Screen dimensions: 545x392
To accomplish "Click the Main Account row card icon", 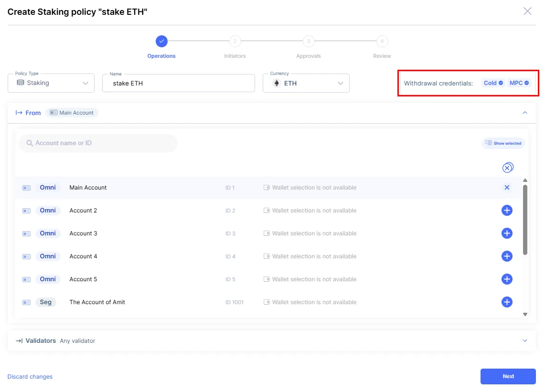I will click(26, 188).
